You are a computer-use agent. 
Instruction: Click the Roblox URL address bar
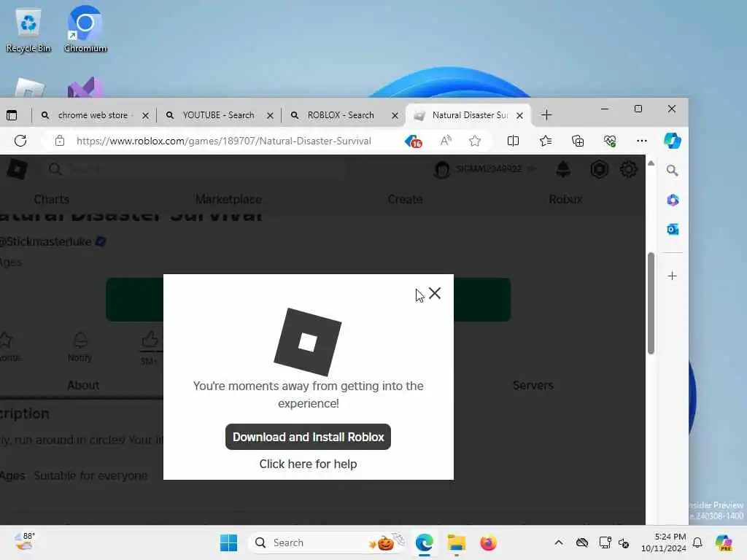pyautogui.click(x=224, y=141)
